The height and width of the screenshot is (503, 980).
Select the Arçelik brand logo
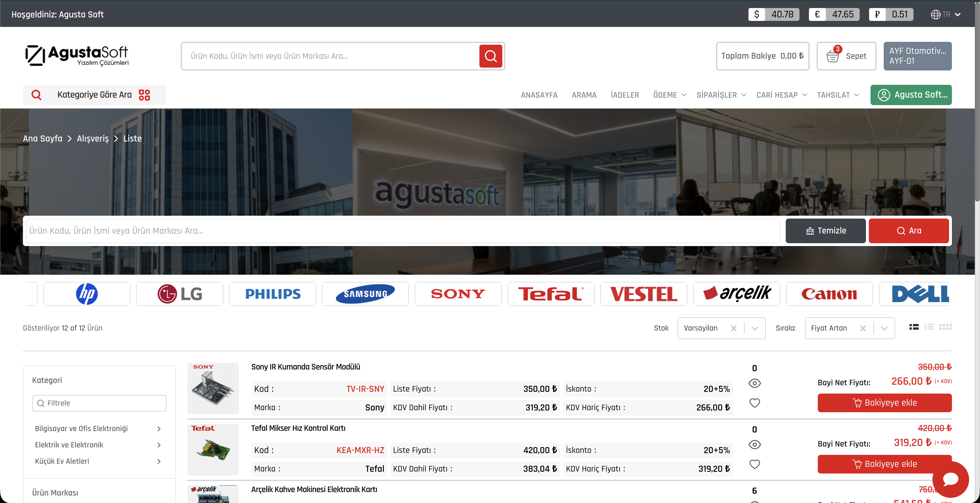click(736, 294)
